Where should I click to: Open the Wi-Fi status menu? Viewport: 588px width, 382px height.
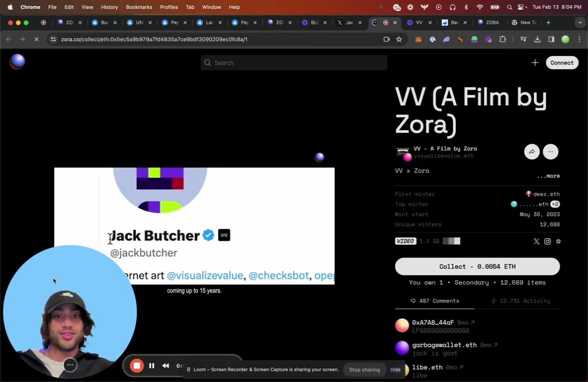(480, 7)
